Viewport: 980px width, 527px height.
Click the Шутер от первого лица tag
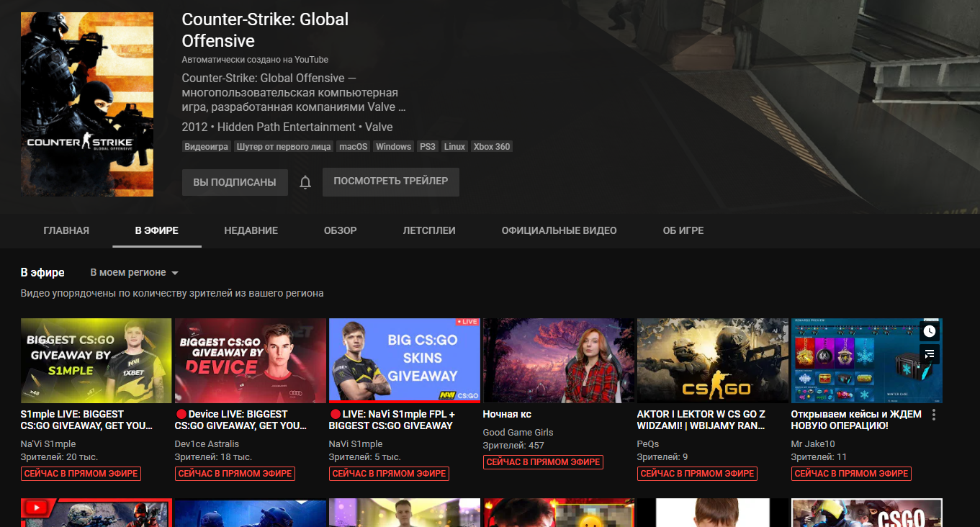(284, 147)
